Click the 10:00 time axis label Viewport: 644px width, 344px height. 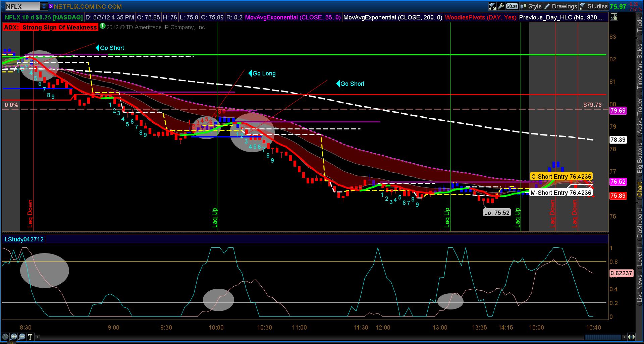pos(216,328)
